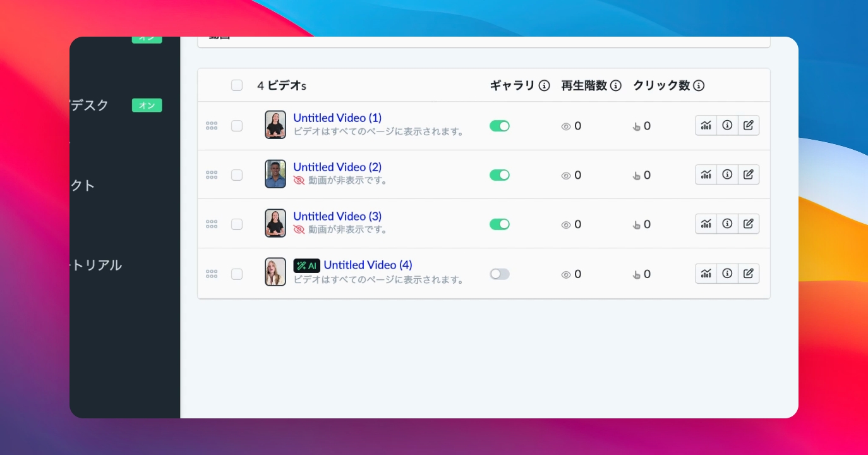Click the info icon beside クリック数 header
Viewport: 868px width, 455px height.
coord(698,85)
